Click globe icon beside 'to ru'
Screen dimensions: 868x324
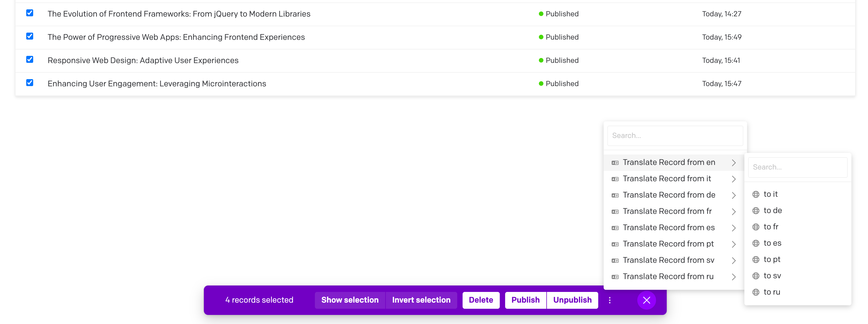[755, 292]
